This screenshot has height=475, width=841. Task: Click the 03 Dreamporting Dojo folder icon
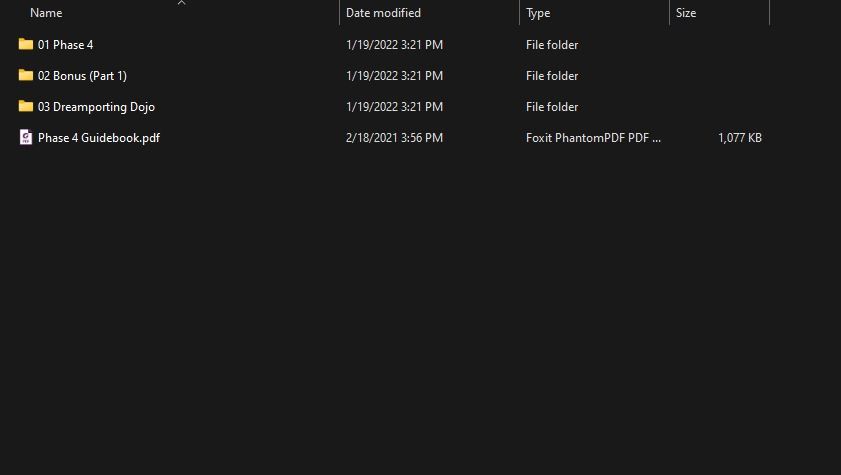(x=26, y=107)
